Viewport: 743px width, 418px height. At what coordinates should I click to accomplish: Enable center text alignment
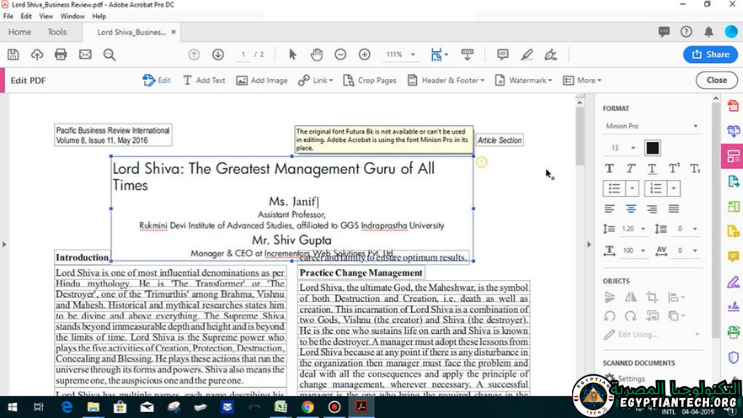tap(631, 209)
